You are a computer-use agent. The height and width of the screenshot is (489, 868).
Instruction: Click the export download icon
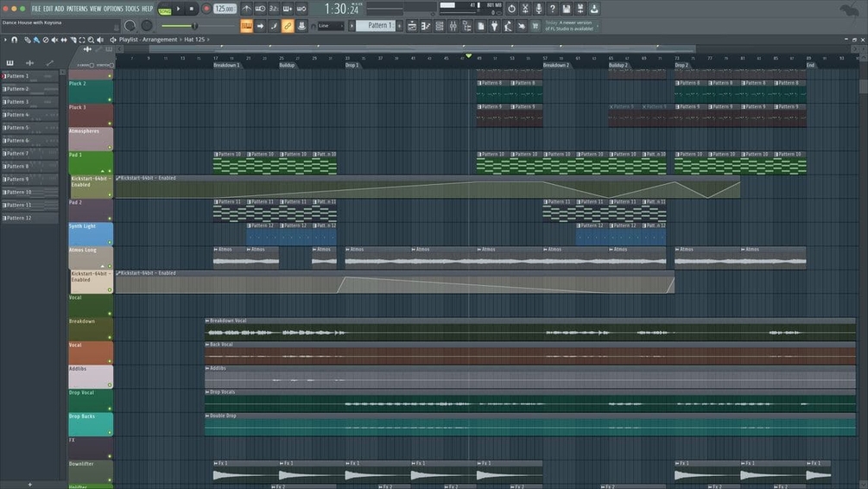(594, 9)
